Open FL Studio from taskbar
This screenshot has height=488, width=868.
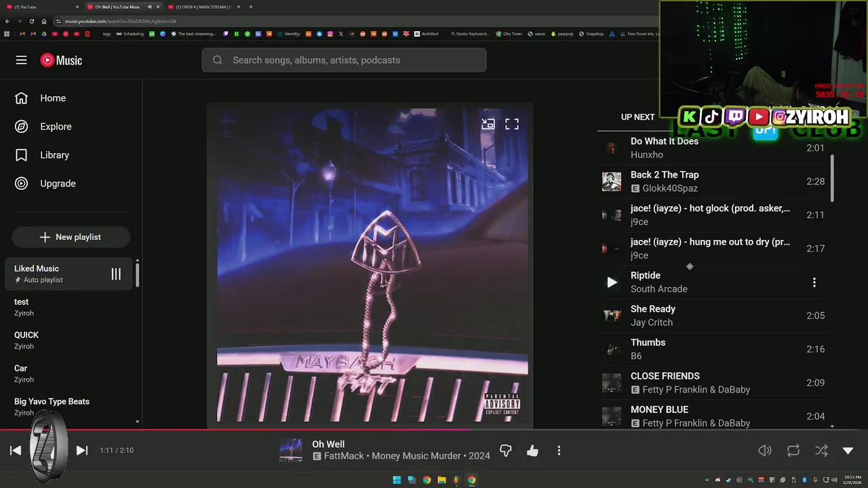pyautogui.click(x=456, y=480)
